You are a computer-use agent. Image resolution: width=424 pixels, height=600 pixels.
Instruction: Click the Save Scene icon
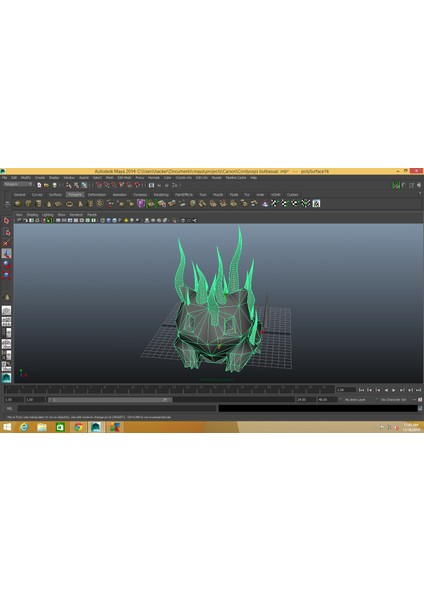pos(55,185)
